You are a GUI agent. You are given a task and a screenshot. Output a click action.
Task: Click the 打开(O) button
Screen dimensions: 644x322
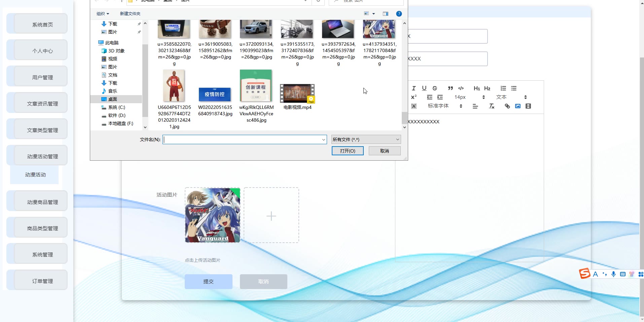348,151
